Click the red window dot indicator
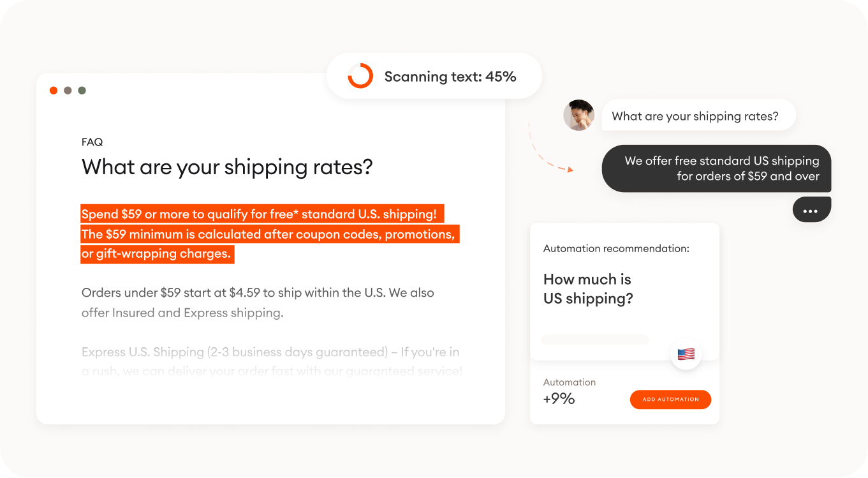This screenshot has width=868, height=478. (54, 90)
